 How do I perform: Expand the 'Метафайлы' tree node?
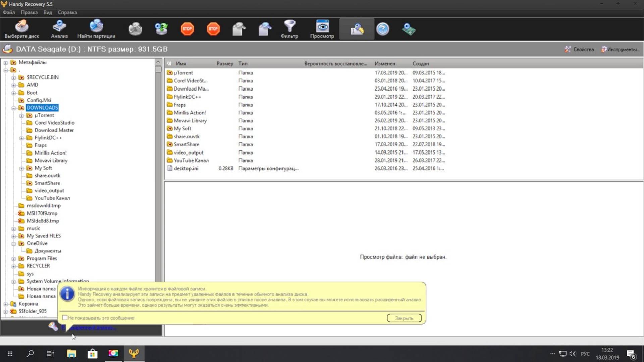6,63
